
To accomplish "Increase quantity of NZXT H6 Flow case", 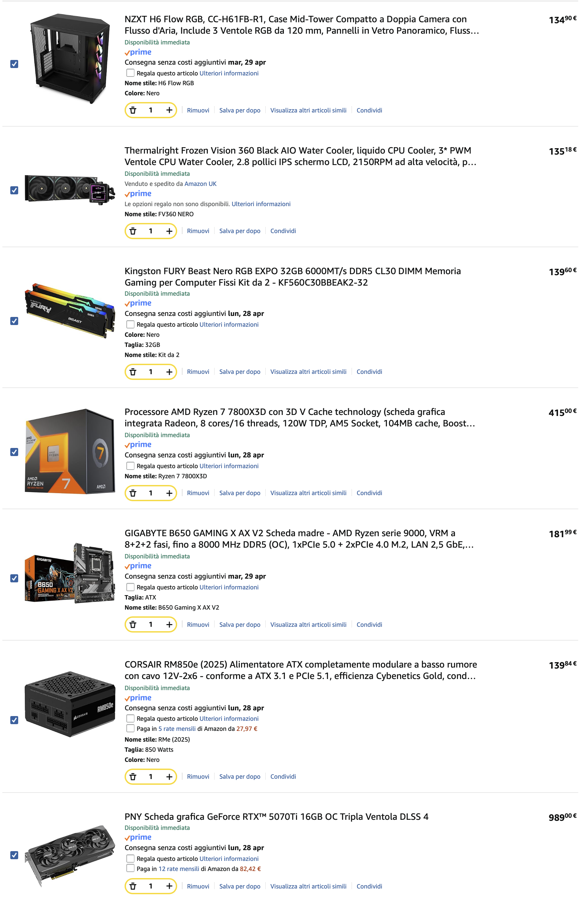I will pyautogui.click(x=169, y=110).
